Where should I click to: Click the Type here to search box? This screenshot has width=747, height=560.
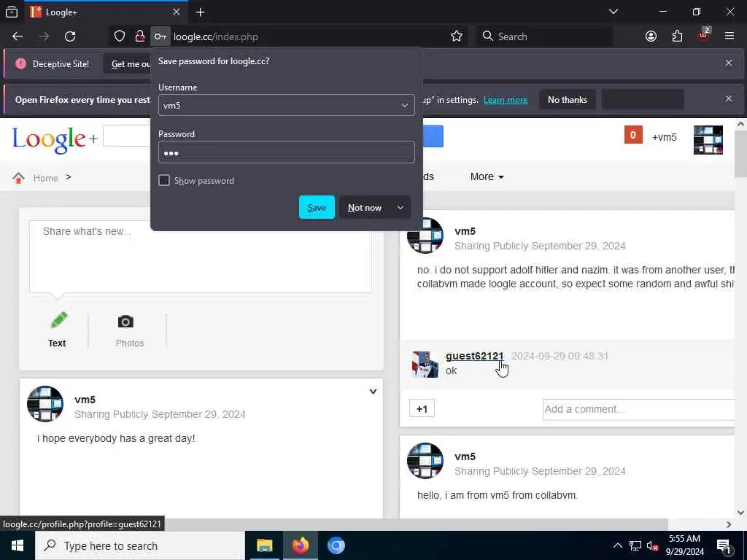(139, 545)
